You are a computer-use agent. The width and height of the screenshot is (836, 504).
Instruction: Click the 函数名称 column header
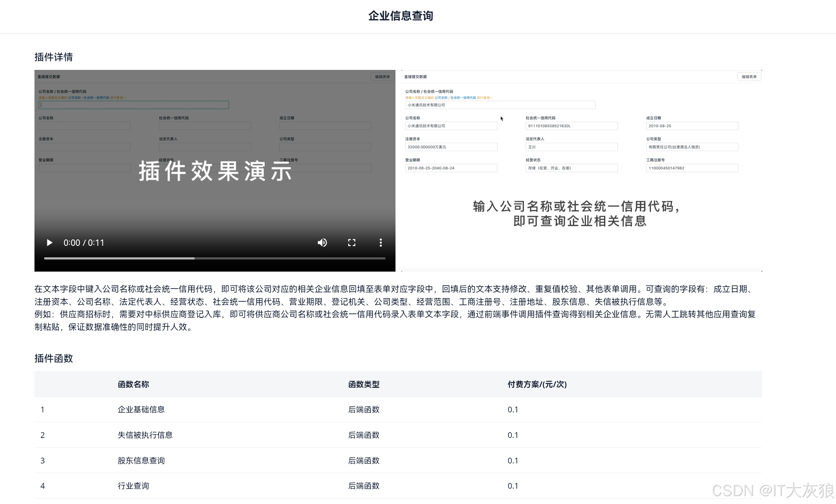pos(133,384)
